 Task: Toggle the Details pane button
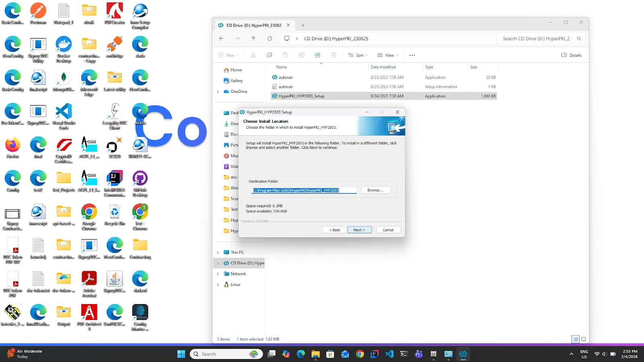click(572, 55)
